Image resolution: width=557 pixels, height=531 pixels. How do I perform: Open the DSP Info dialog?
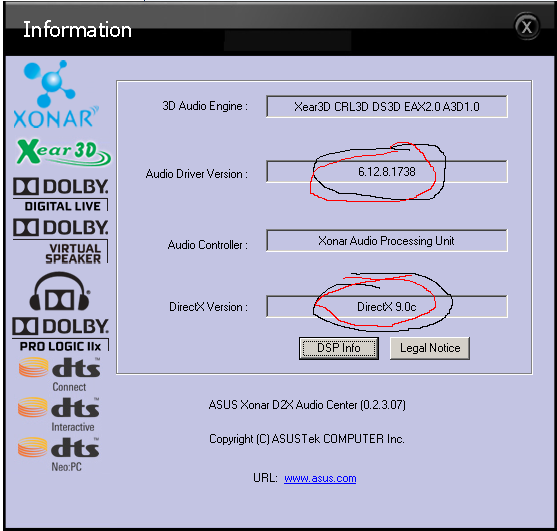pos(339,348)
